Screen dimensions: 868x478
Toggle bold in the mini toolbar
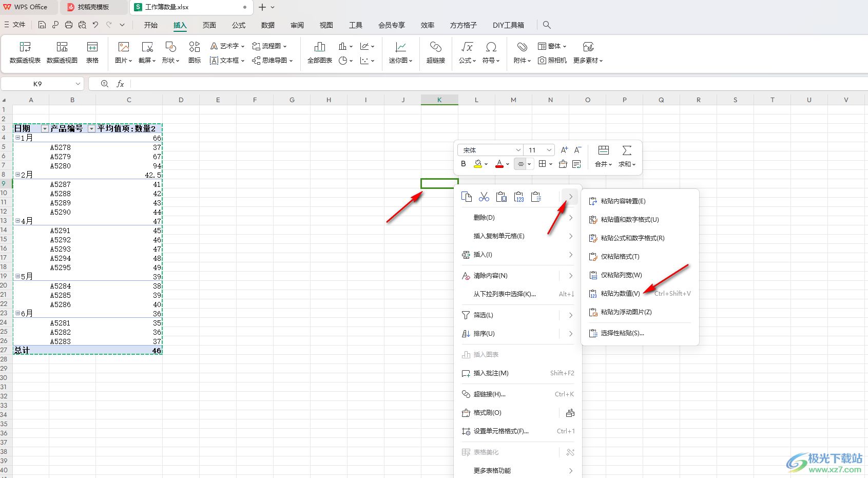[464, 164]
